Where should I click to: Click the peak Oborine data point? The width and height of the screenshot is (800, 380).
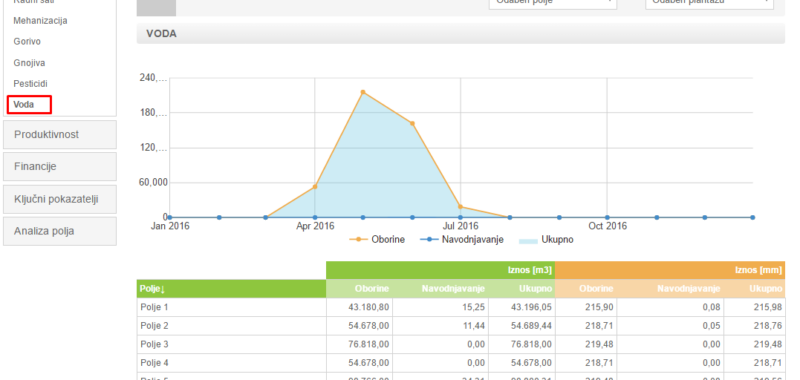coord(363,92)
